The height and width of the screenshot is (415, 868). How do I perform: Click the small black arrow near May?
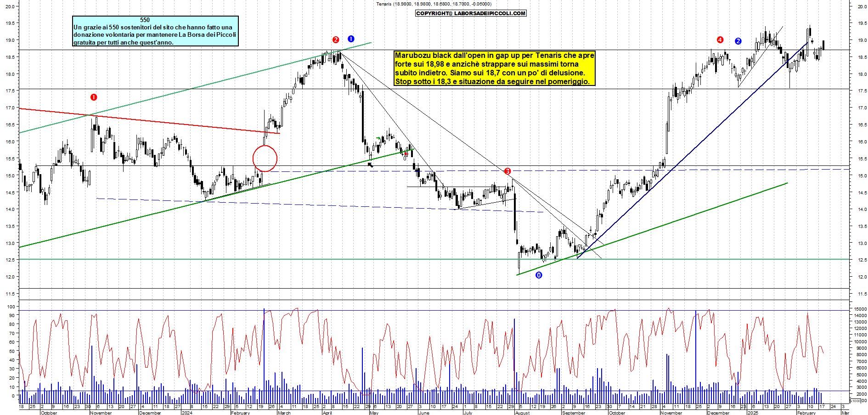click(x=371, y=165)
